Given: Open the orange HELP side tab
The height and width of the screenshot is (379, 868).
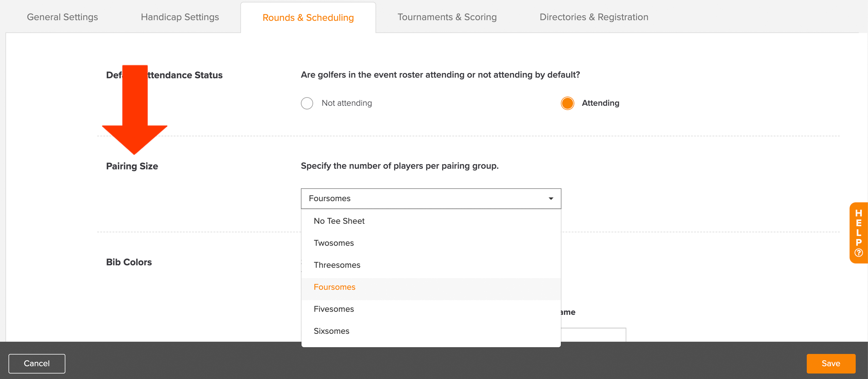Looking at the screenshot, I should click(x=858, y=233).
